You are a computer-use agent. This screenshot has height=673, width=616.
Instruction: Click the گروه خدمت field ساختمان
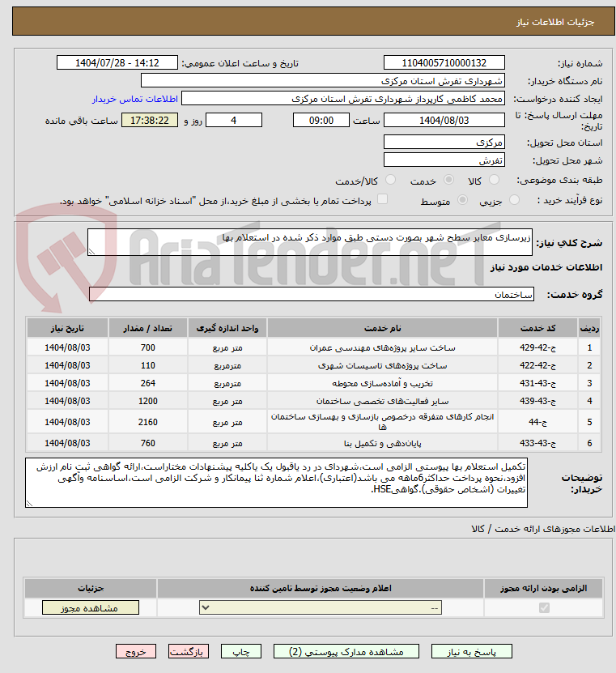click(x=312, y=295)
